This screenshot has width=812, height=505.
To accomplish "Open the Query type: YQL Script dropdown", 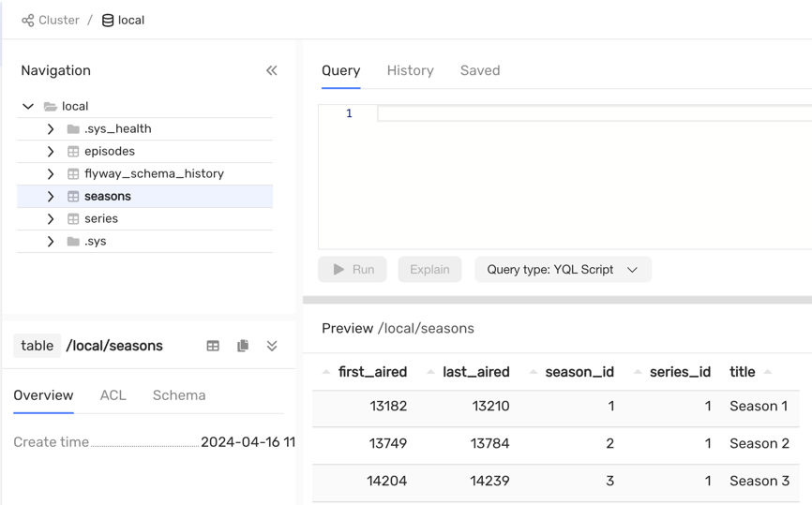I will 563,269.
